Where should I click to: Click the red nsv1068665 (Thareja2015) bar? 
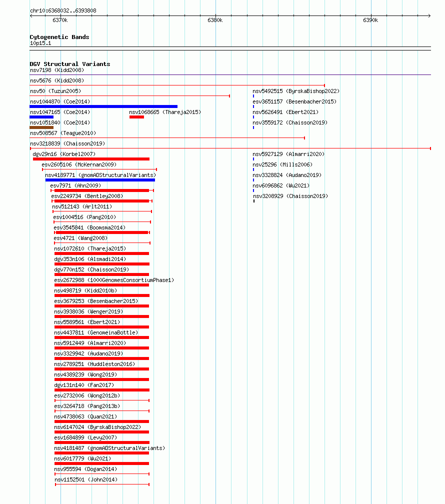[136, 117]
